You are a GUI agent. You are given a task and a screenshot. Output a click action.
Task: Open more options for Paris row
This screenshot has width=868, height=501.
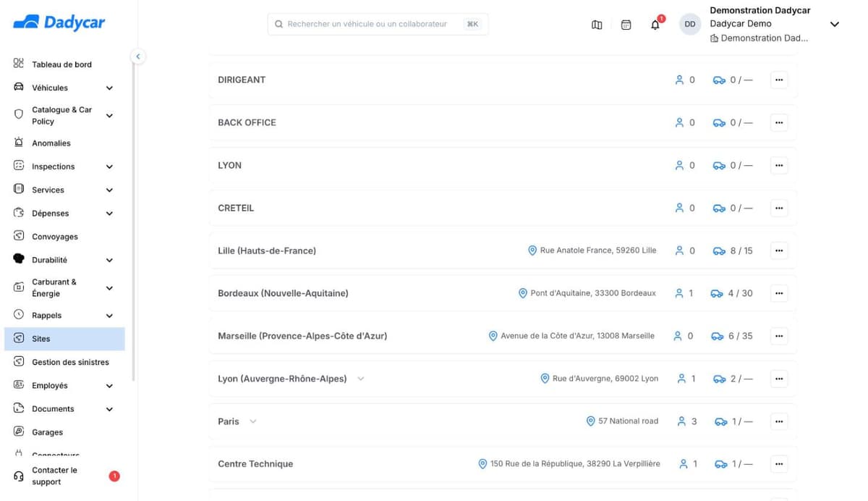(x=779, y=421)
